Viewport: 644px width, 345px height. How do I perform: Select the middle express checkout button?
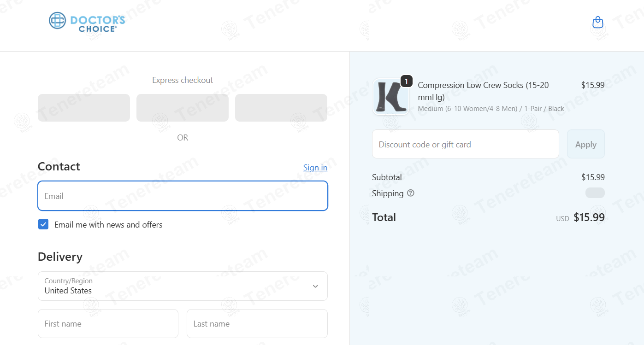pyautogui.click(x=183, y=108)
